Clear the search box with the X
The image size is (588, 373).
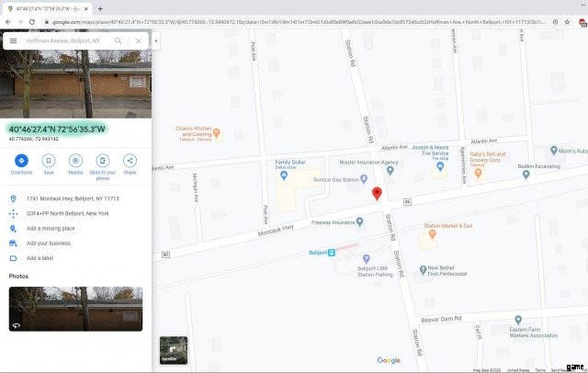point(138,41)
